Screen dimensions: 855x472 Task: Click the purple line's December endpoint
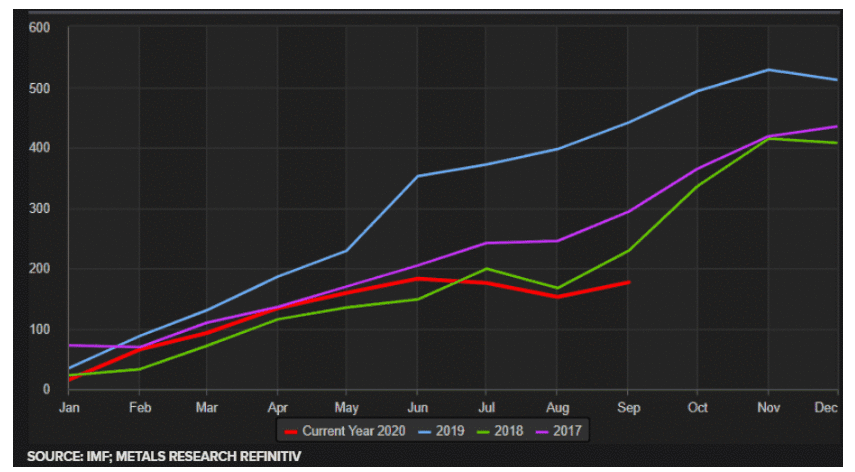pyautogui.click(x=837, y=126)
